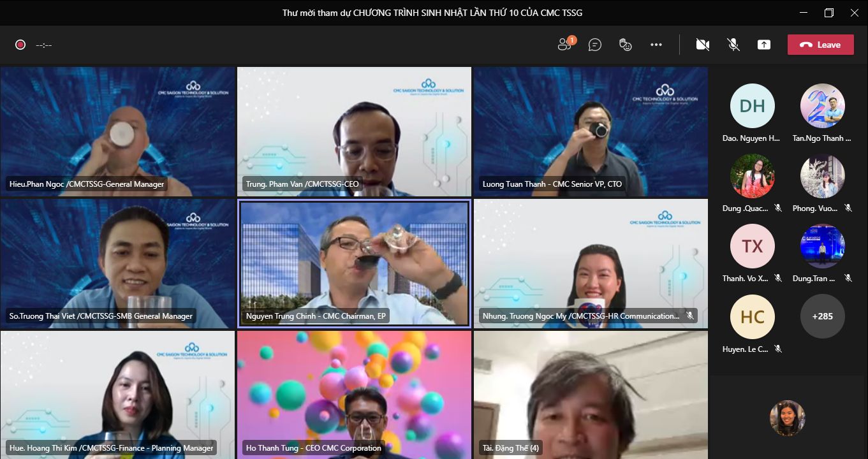Click muted mic icon beside Dung.Tran

coord(848,278)
